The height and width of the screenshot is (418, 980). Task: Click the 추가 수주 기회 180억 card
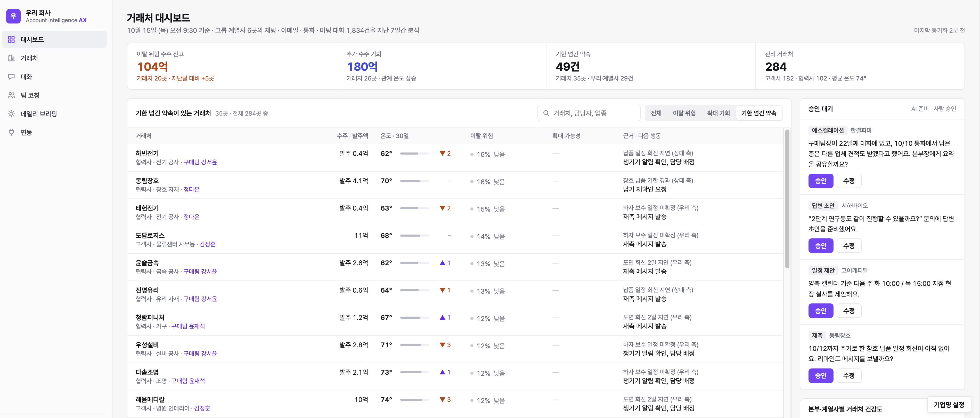(x=441, y=66)
